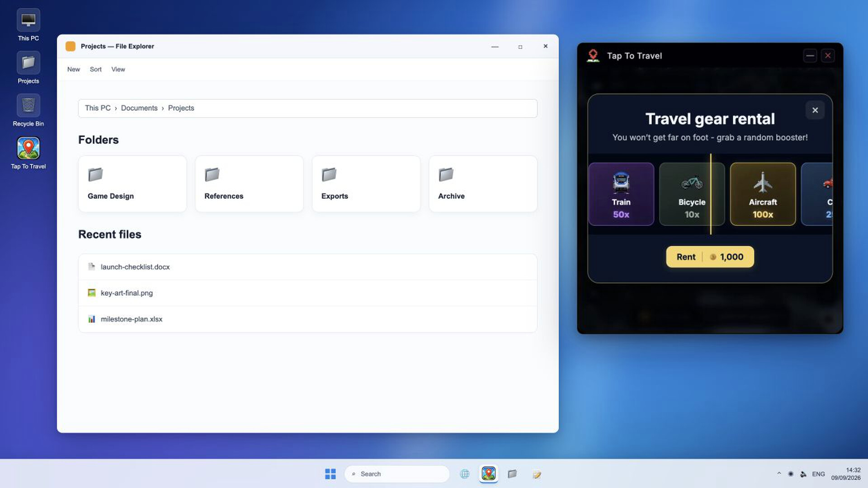
Task: Click Documents in the breadcrumb path
Action: 139,108
